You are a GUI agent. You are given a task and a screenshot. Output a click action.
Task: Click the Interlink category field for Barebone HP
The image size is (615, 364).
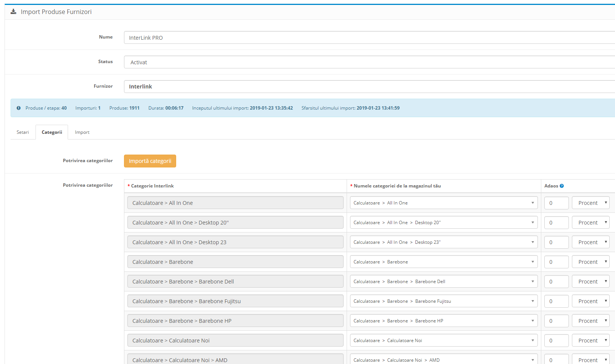point(235,321)
